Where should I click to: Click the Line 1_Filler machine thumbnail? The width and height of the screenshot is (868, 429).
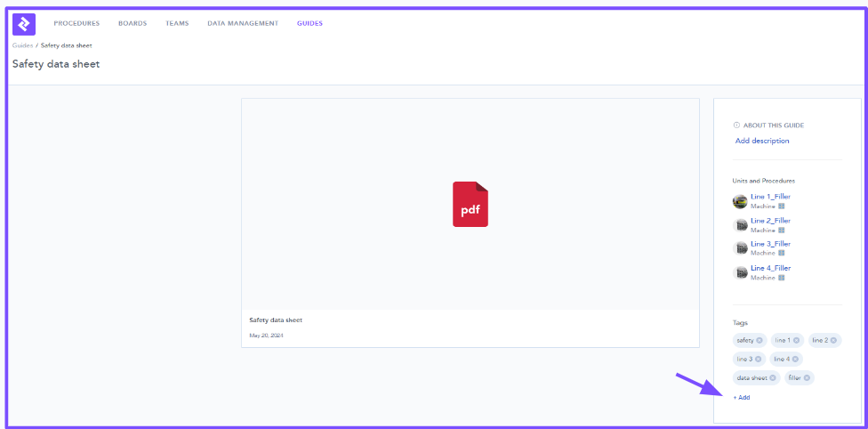(x=740, y=201)
